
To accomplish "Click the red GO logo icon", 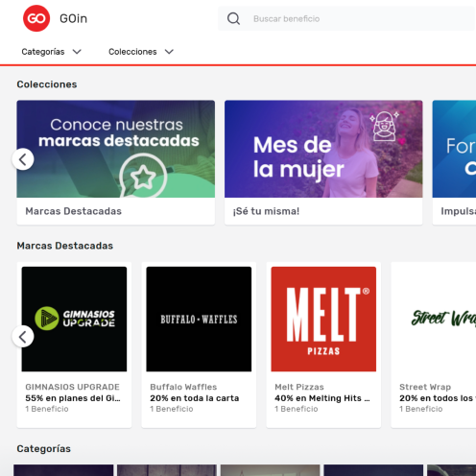I will tap(36, 18).
